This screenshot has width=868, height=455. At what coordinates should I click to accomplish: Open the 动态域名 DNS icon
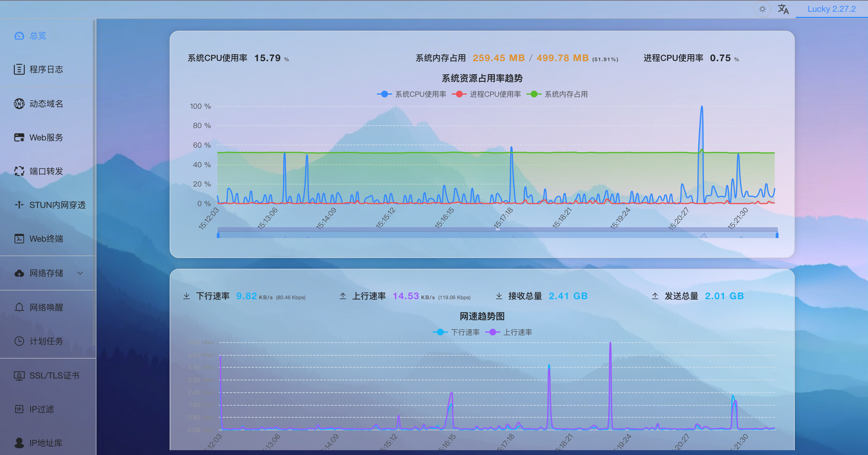[20, 104]
